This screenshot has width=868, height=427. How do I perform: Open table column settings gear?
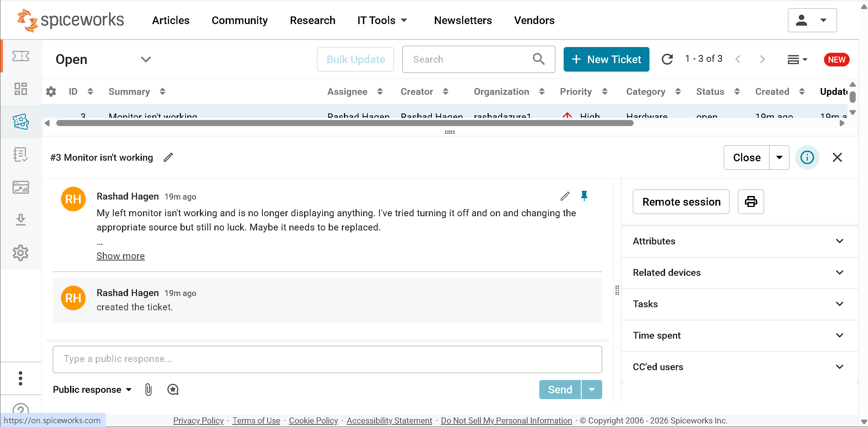(x=51, y=92)
